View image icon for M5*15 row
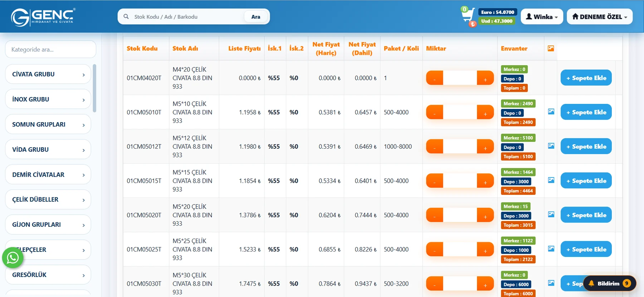Image resolution: width=644 pixels, height=297 pixels. pos(551,180)
